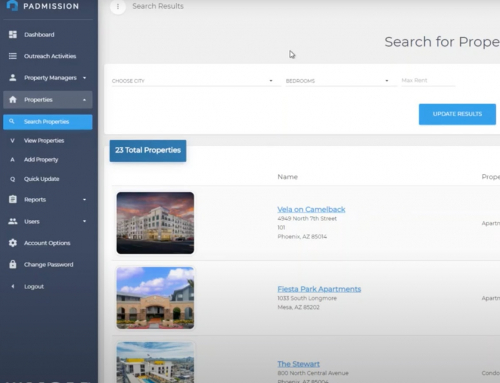Viewport: 500px width, 383px height.
Task: Click the Padmission logo icon
Action: 12,6
